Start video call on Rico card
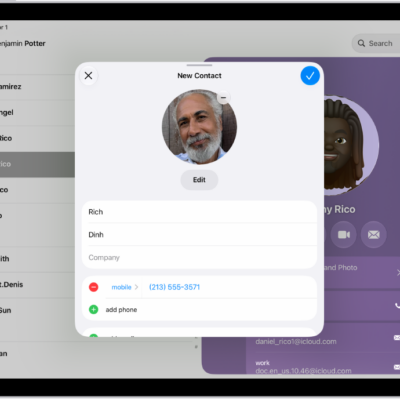 click(344, 235)
